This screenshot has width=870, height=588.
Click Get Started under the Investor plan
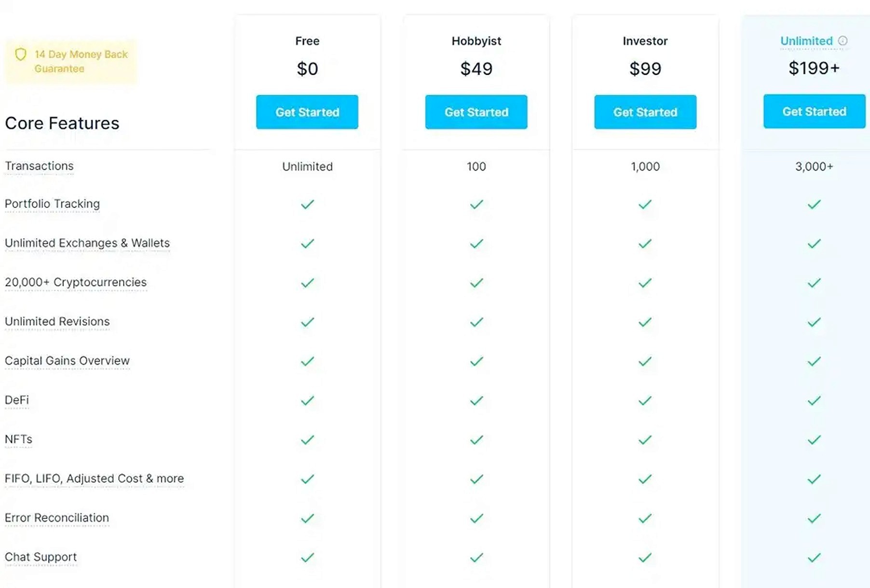point(645,112)
